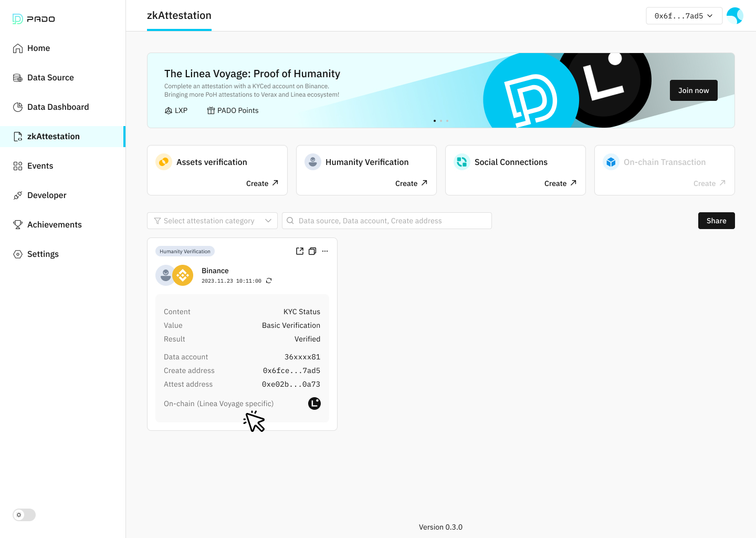Click the Join now button
The width and height of the screenshot is (756, 538).
694,90
